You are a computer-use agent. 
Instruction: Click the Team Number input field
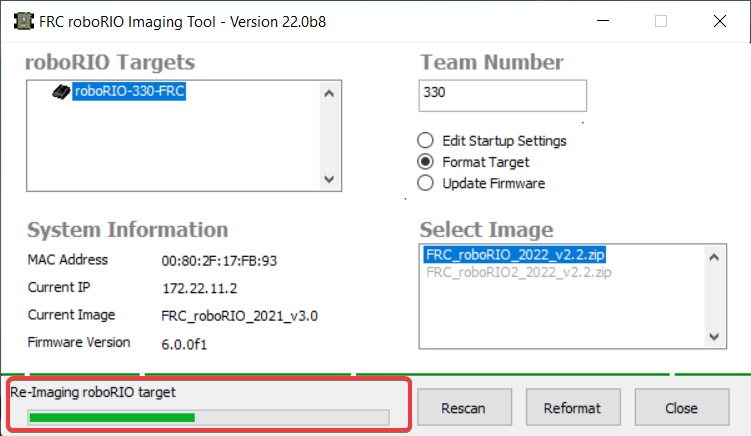pyautogui.click(x=503, y=94)
